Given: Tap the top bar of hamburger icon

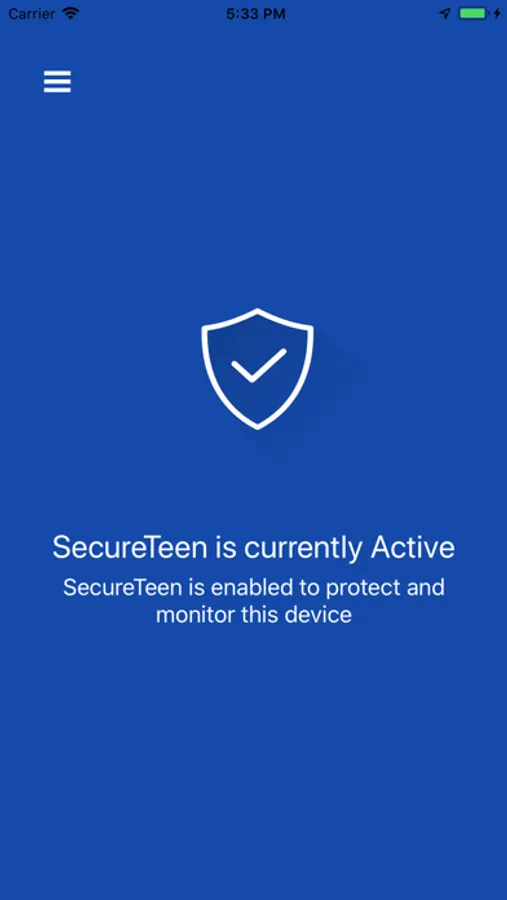Looking at the screenshot, I should 57,72.
